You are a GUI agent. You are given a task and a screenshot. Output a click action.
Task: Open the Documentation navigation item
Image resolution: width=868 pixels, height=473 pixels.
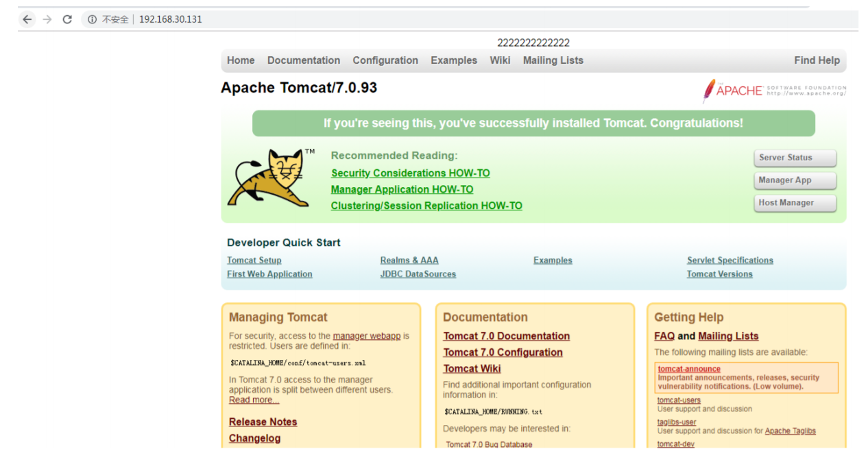click(304, 60)
